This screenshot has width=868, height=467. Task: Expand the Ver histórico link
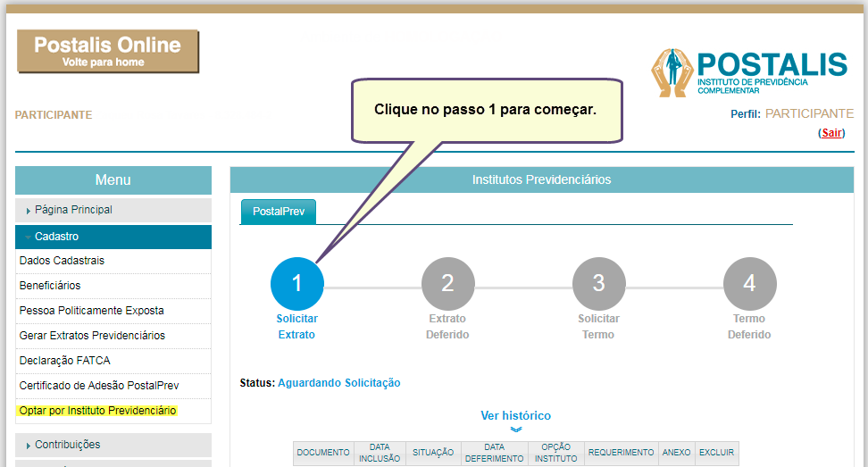coord(515,415)
